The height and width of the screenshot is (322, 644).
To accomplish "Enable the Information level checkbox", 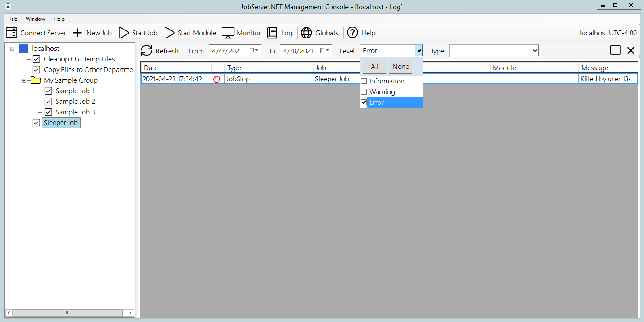I will tap(364, 81).
